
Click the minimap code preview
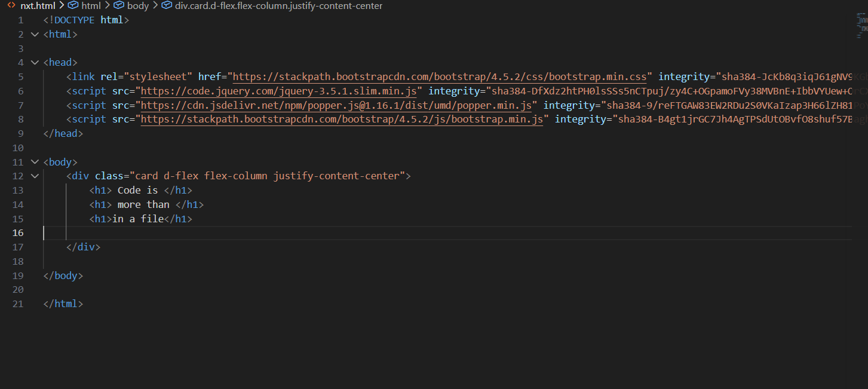pyautogui.click(x=861, y=25)
